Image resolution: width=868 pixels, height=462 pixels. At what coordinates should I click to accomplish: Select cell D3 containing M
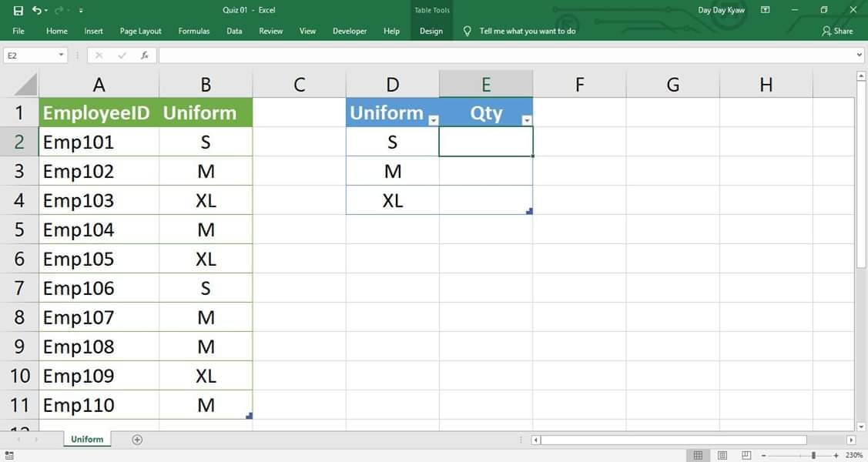point(393,171)
